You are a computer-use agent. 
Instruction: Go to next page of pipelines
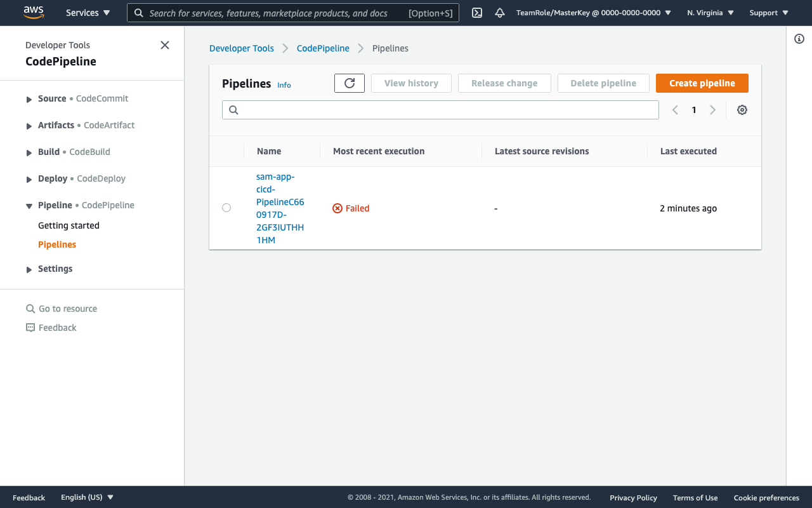[713, 110]
